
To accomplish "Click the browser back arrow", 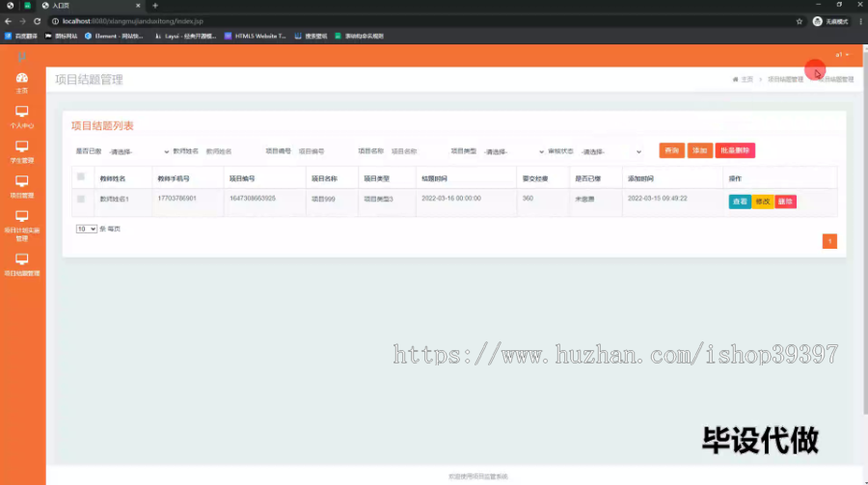I will (x=8, y=21).
